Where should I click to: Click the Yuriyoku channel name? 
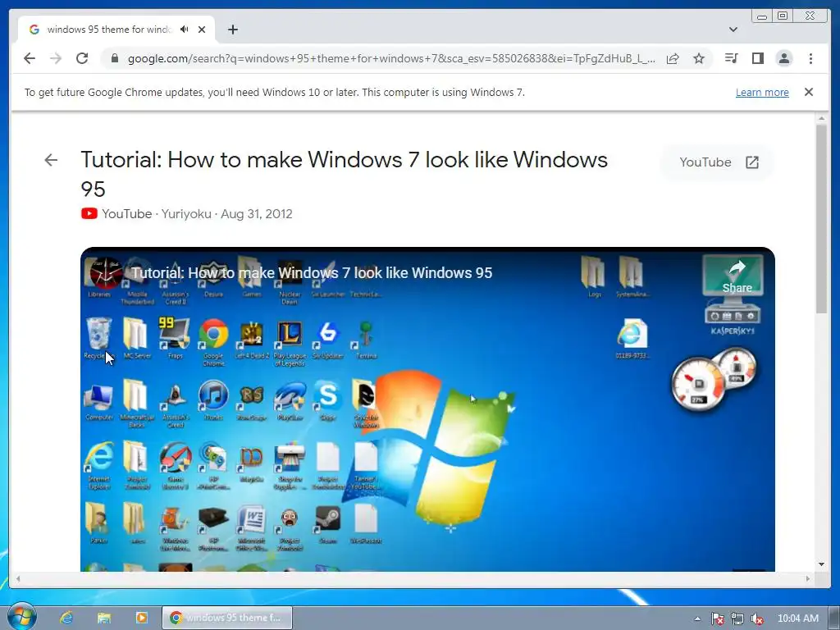click(186, 214)
